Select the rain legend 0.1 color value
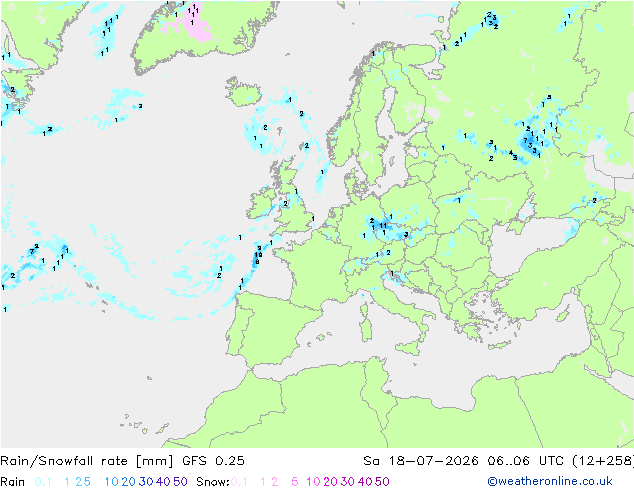Screen dimensions: 634x490 pyautogui.click(x=43, y=482)
